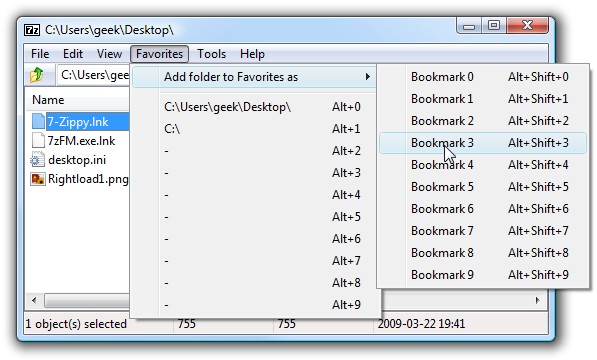The width and height of the screenshot is (597, 360).
Task: Select the 7-Zippy.lnk file name
Action: 78,122
